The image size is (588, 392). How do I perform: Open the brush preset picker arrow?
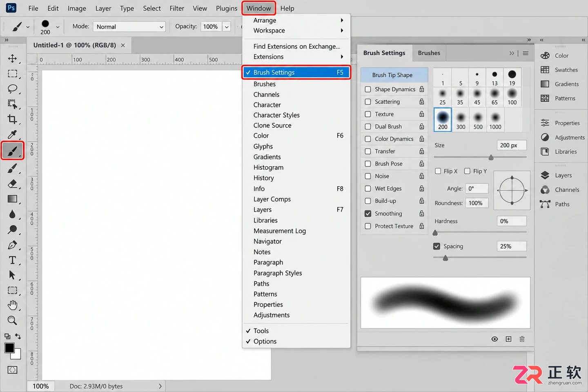[58, 27]
